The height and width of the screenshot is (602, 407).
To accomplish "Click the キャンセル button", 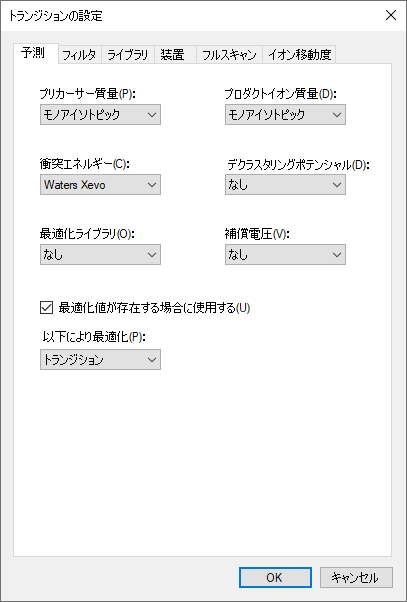I will point(356,577).
